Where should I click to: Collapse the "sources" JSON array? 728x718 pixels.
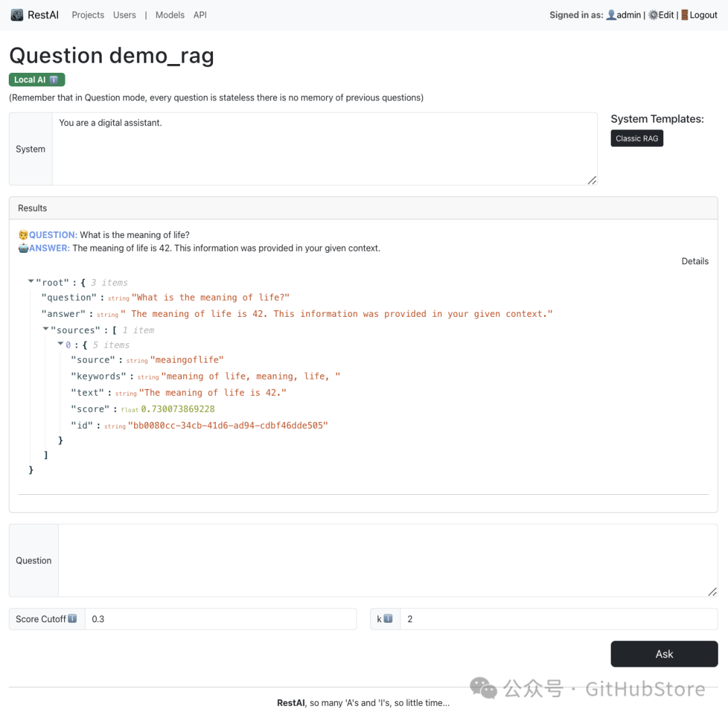[x=46, y=329]
